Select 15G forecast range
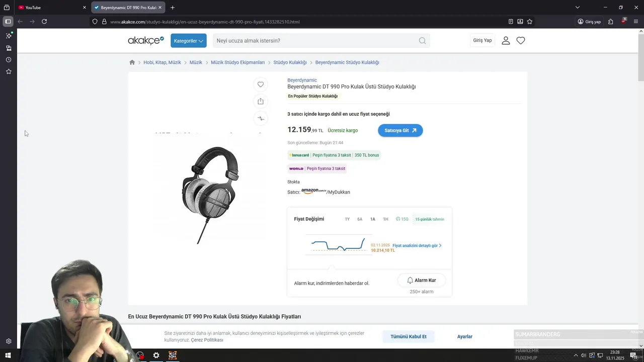 pos(402,219)
